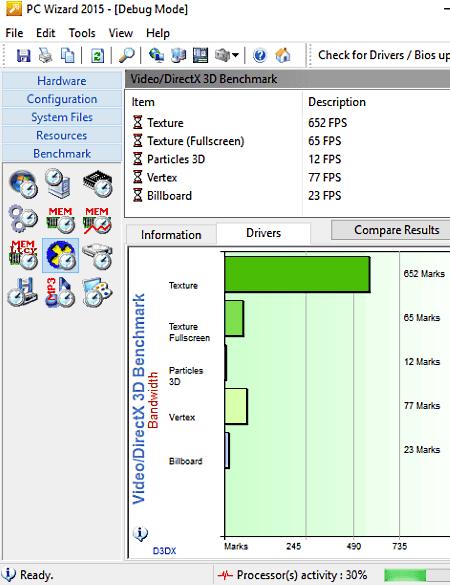450x585 pixels.
Task: Click the Print toolbar icon
Action: coord(46,56)
